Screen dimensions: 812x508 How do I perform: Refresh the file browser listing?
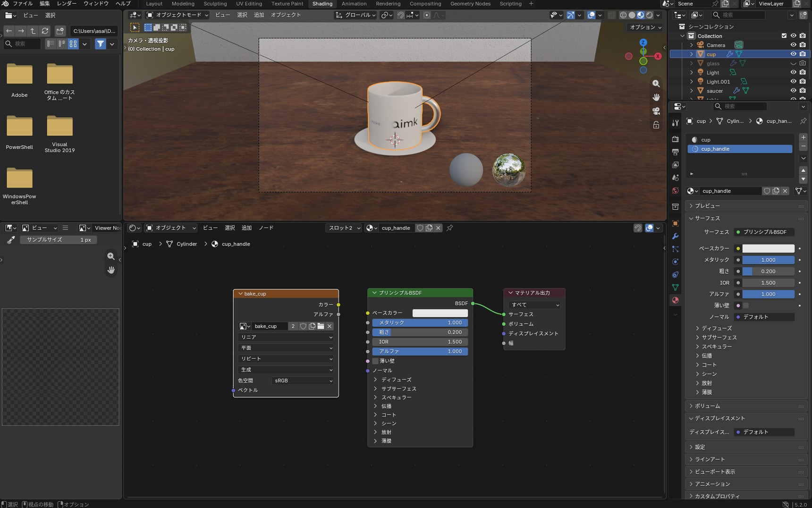(x=45, y=31)
